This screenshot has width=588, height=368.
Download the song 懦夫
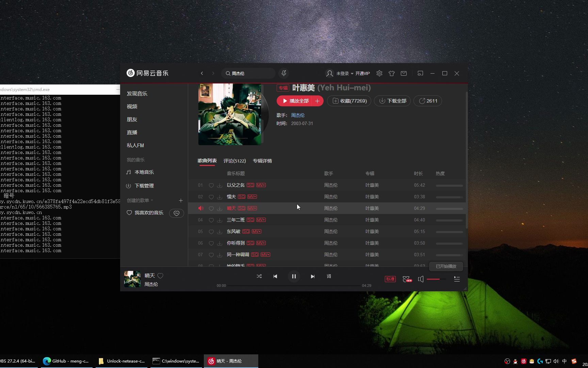(x=220, y=197)
